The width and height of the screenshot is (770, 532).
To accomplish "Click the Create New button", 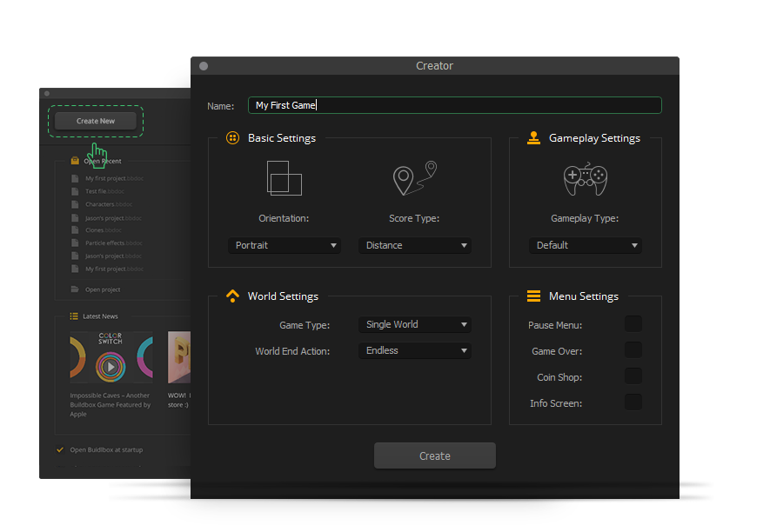I will click(96, 121).
